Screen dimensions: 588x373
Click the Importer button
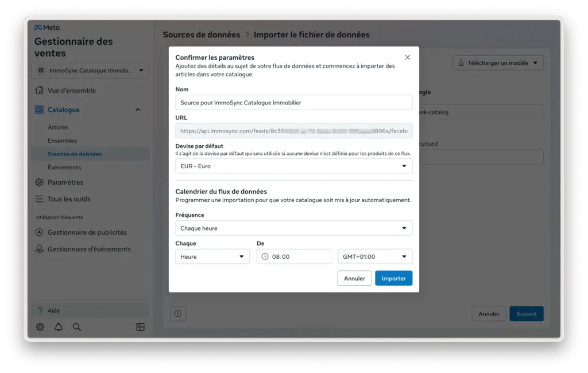coord(393,278)
